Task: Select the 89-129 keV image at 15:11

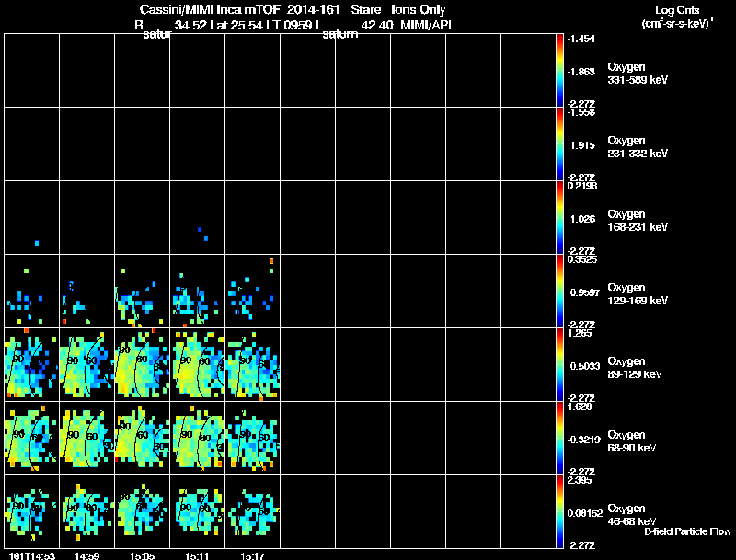Action: click(198, 365)
